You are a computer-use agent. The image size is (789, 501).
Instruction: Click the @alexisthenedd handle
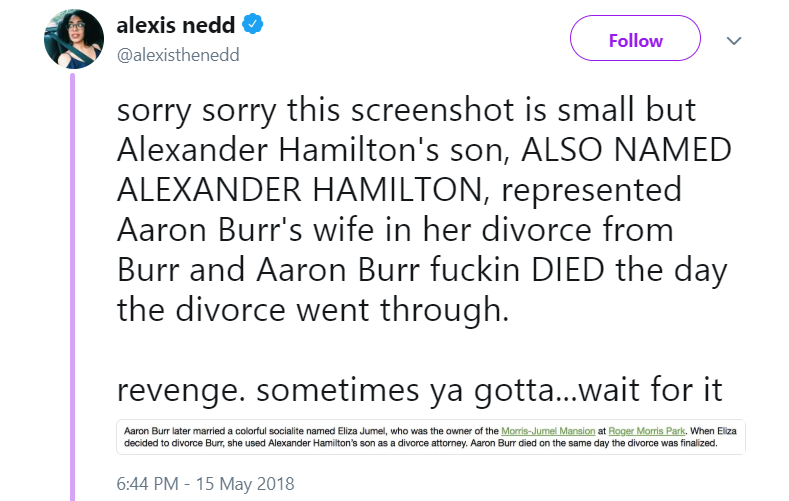coord(178,55)
